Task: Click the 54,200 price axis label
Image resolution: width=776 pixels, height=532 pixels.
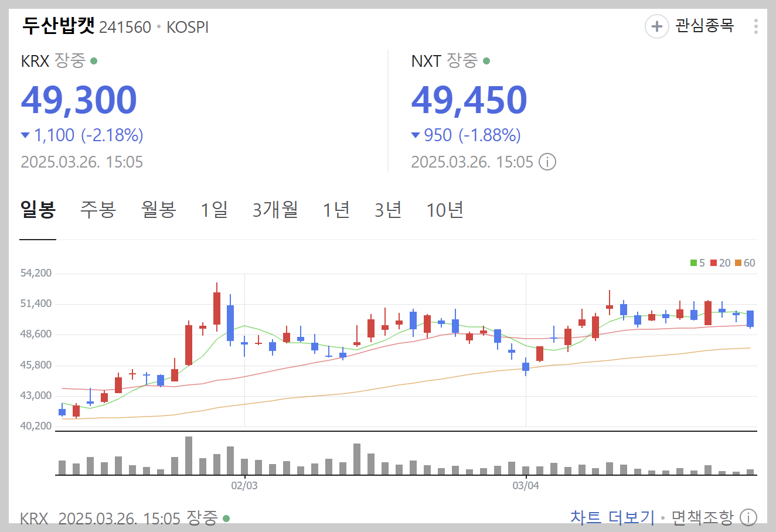Action: 36,273
